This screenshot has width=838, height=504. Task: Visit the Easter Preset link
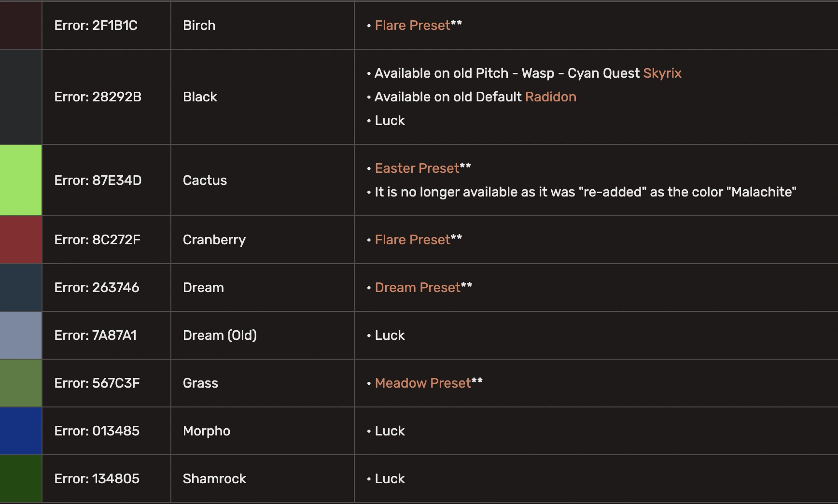click(417, 168)
